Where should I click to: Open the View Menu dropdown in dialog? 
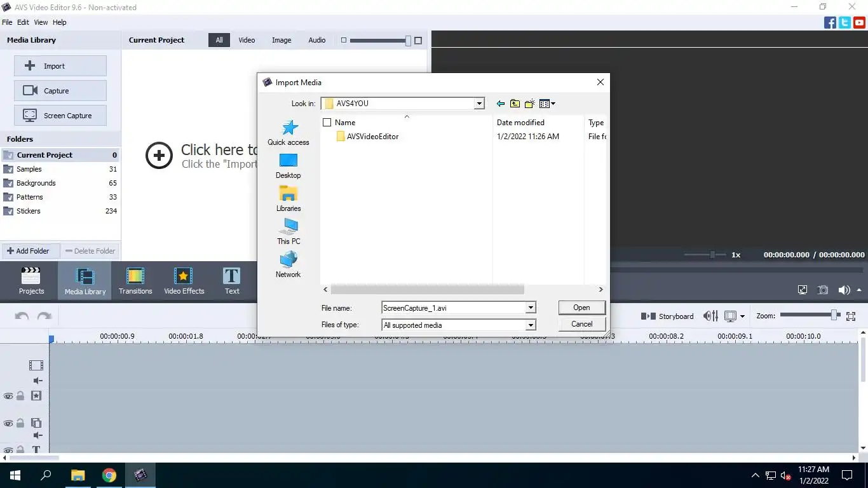point(547,104)
